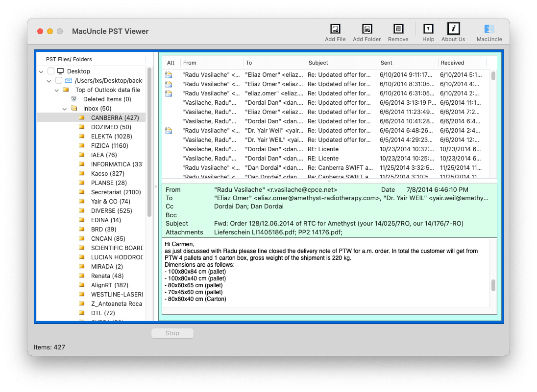Viewport: 537px width, 392px height.
Task: Collapse the /Users/lxs/Desktop/back node
Action: 49,81
